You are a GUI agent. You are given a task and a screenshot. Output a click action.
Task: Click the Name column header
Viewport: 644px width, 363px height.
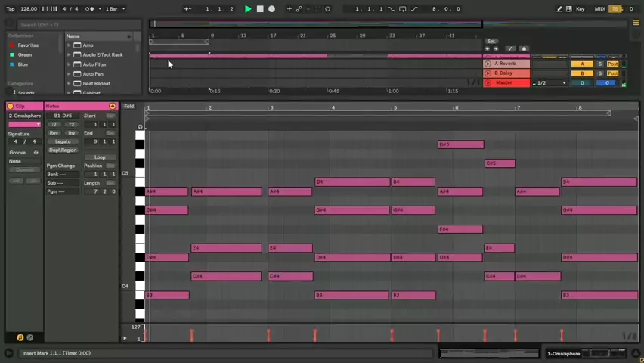coord(98,36)
